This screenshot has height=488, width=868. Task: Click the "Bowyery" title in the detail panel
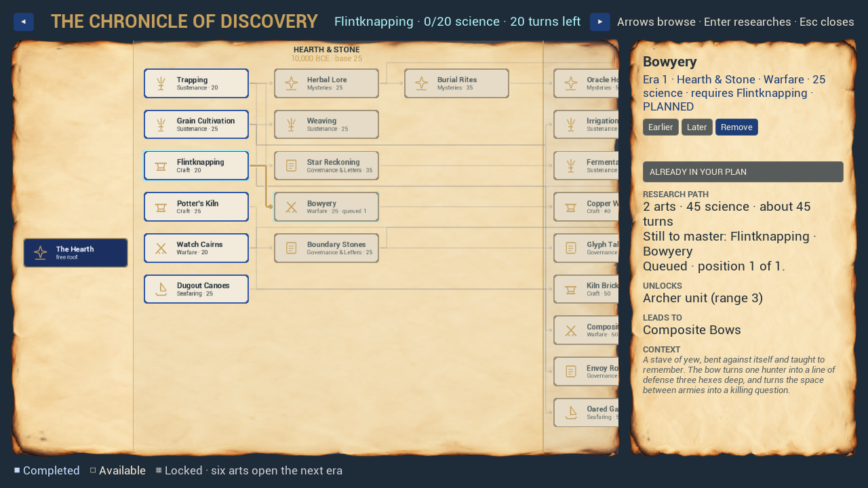coord(670,62)
